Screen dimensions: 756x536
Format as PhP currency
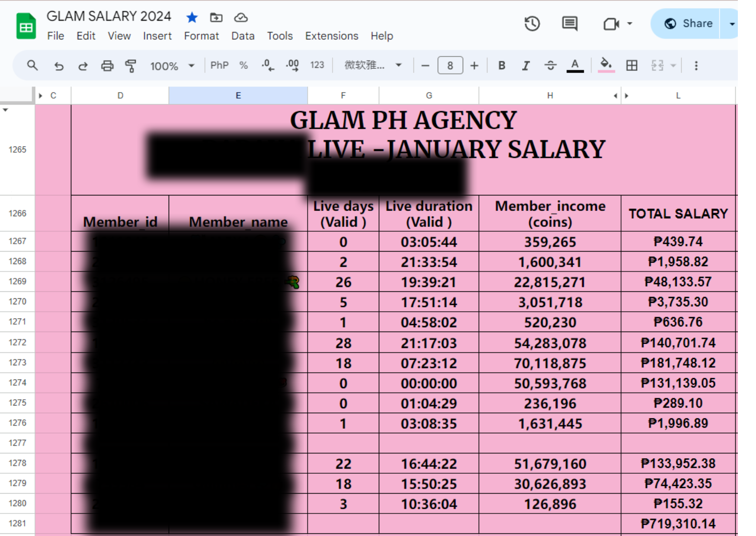coord(219,65)
